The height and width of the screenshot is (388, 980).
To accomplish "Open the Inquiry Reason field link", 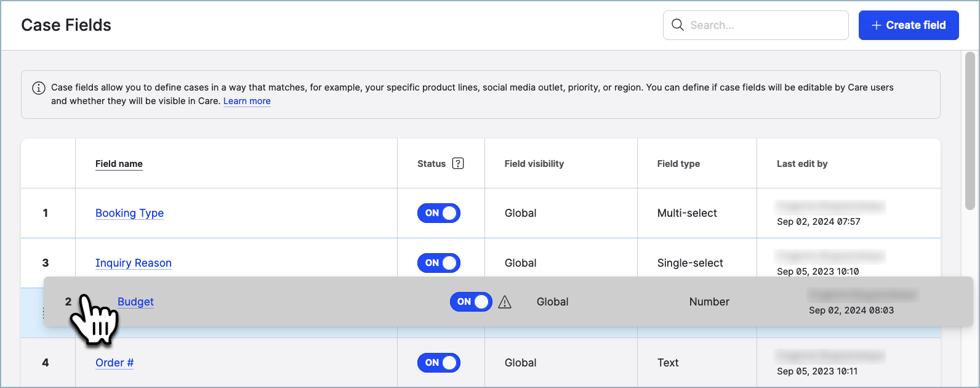I will (x=133, y=263).
